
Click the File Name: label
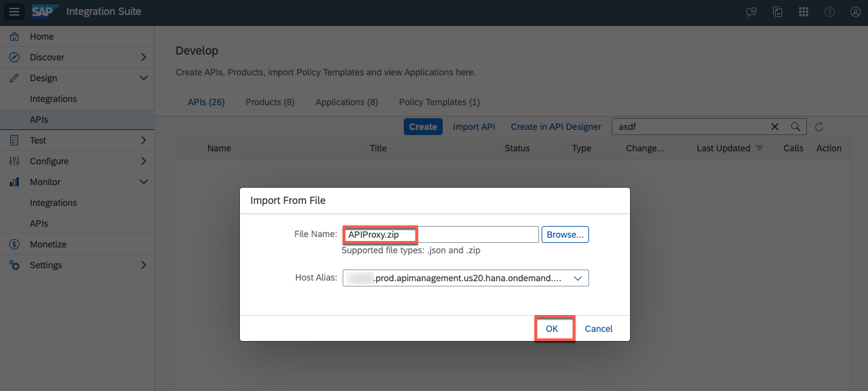[316, 234]
